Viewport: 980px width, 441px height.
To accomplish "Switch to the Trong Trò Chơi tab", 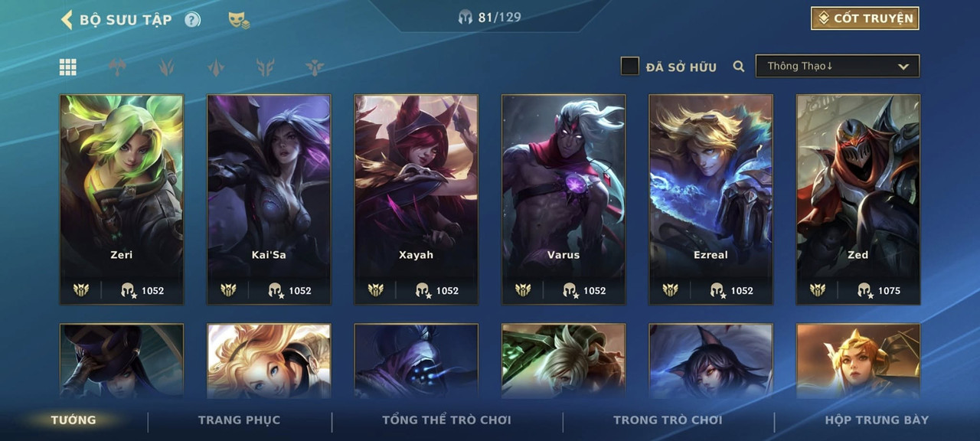I will 668,420.
